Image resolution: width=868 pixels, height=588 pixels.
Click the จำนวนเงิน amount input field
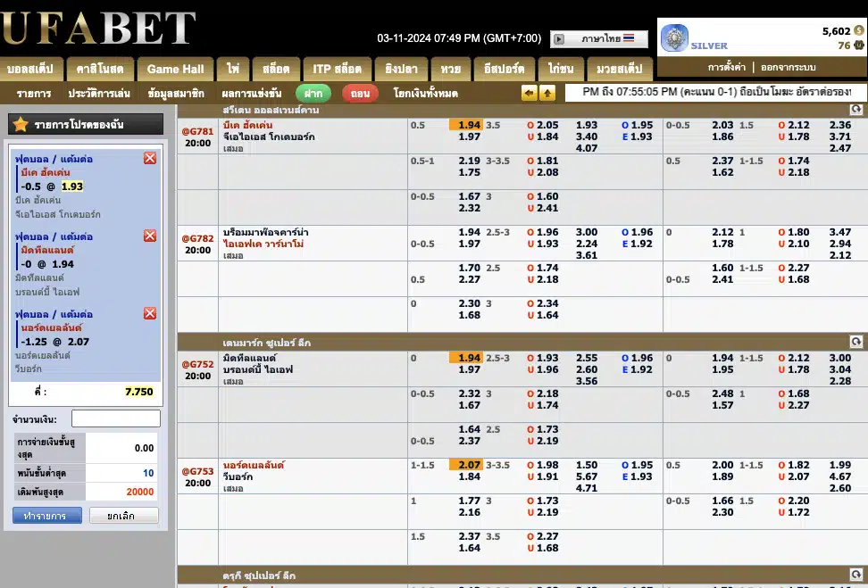[x=116, y=418]
